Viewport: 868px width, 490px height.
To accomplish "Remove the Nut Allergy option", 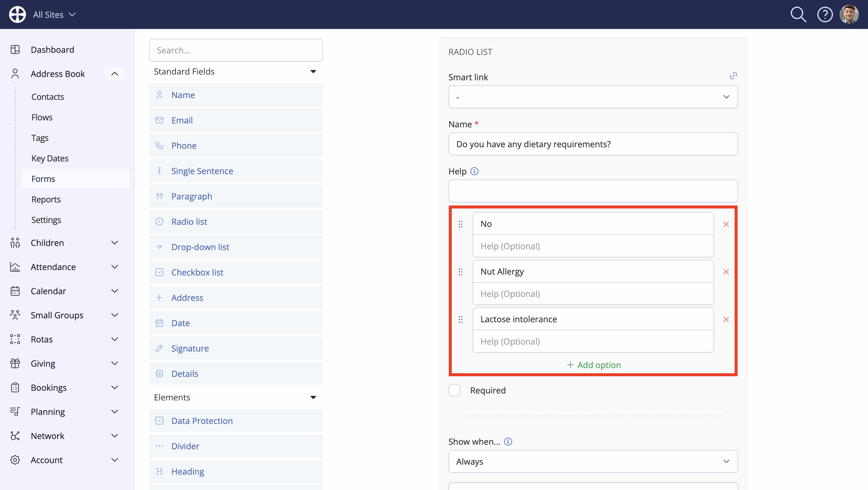I will tap(726, 272).
